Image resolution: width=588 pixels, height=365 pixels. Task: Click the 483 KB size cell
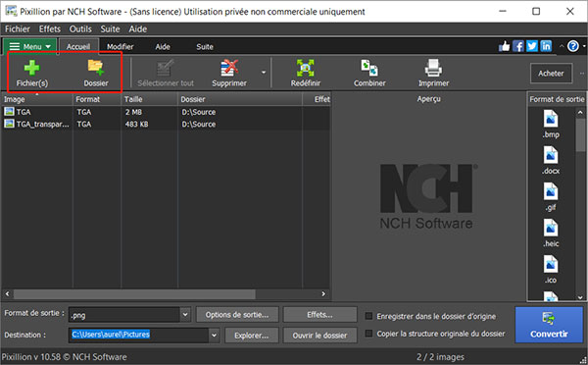tap(136, 124)
